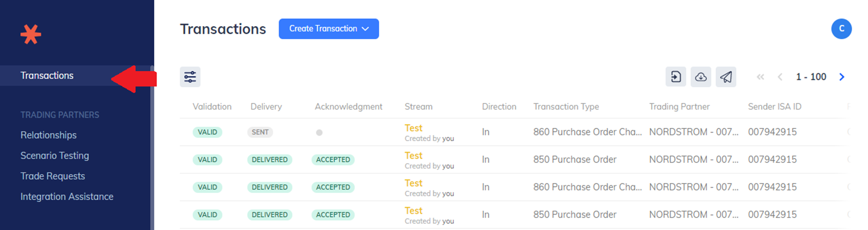Open first 860 Purchase Order Change row

pos(513,132)
